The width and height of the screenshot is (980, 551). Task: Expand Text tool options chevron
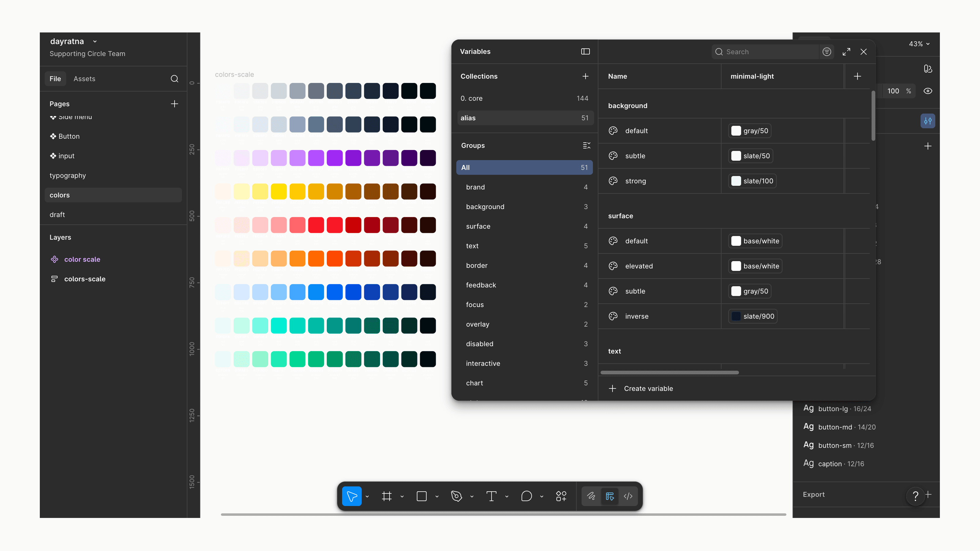507,497
